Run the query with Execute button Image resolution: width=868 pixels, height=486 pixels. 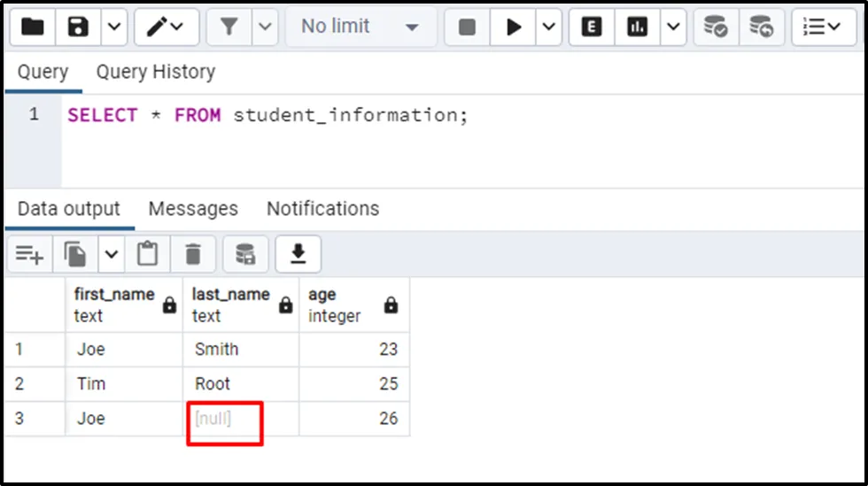coord(514,27)
